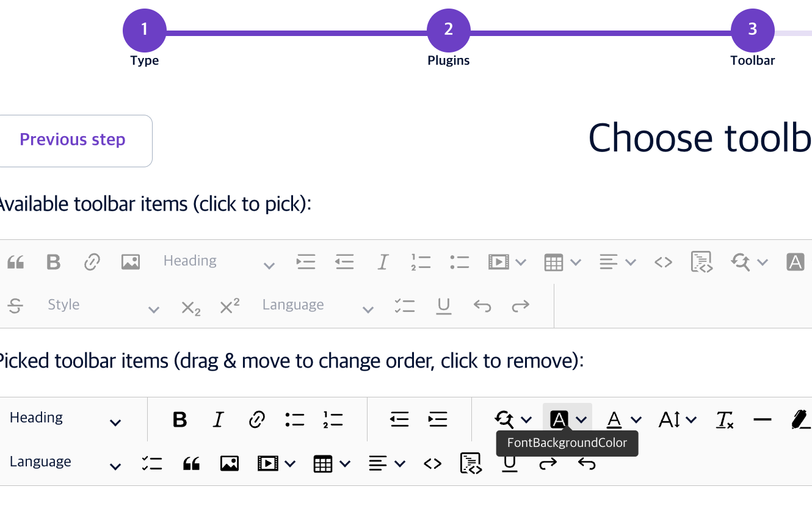812x525 pixels.
Task: Remove increase indent from picked items
Action: pyautogui.click(x=438, y=419)
